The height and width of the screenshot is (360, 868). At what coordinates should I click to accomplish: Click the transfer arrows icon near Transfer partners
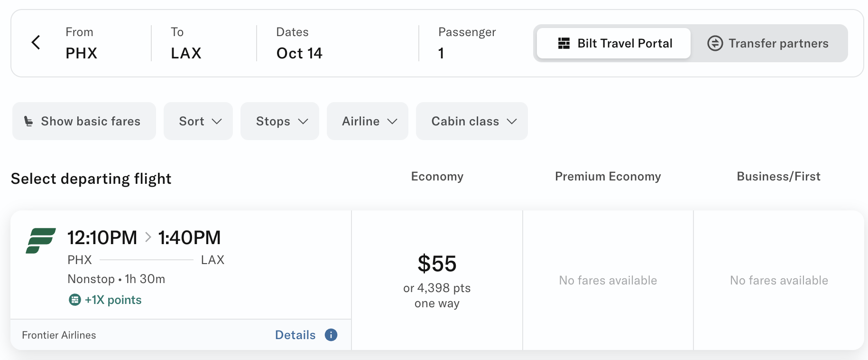[715, 43]
